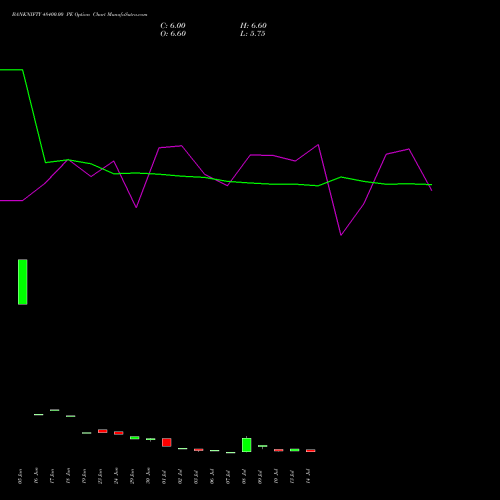Click the high price value H: 6.60
Screen dimensions: 500x500
point(253,26)
